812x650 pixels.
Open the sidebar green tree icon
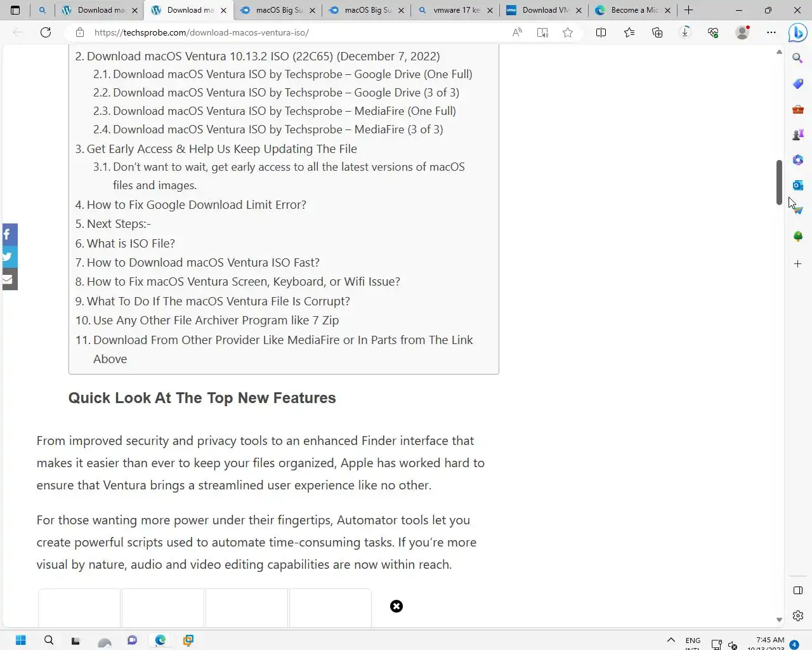click(798, 236)
